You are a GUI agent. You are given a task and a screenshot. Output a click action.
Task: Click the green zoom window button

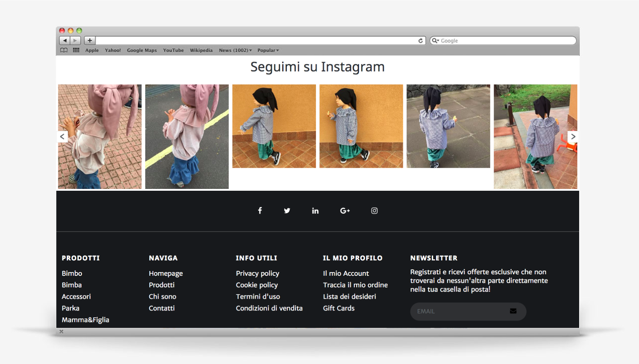79,31
